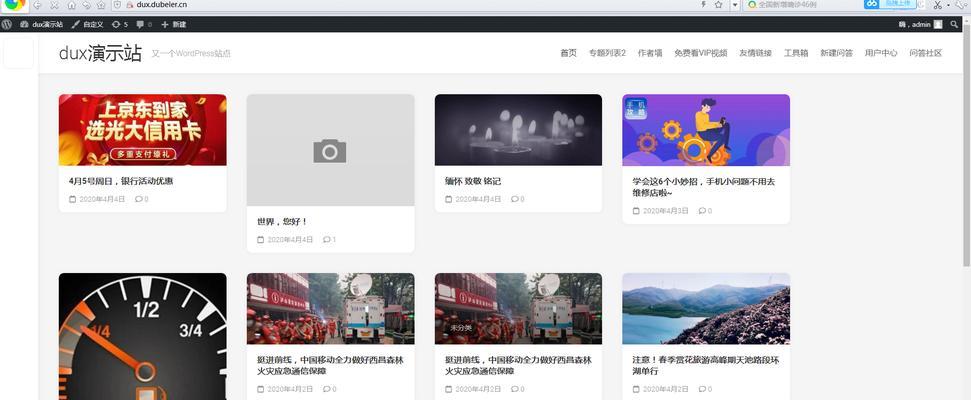
Task: Click the admin bar search magnifier
Action: tap(954, 24)
